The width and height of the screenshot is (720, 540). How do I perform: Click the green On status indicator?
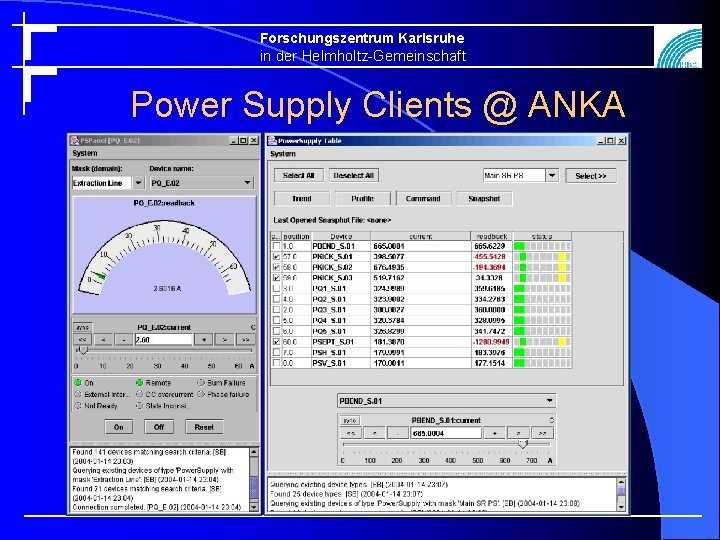(78, 382)
